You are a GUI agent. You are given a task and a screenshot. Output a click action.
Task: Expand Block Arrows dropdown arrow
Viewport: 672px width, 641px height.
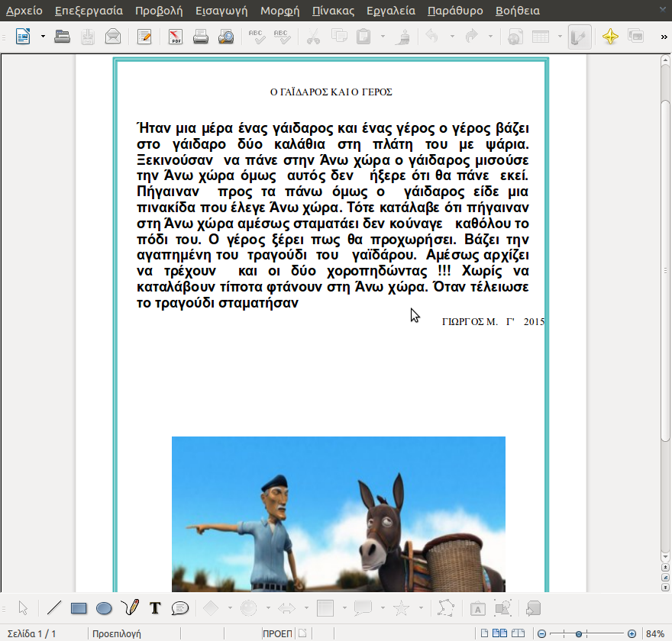click(x=306, y=608)
